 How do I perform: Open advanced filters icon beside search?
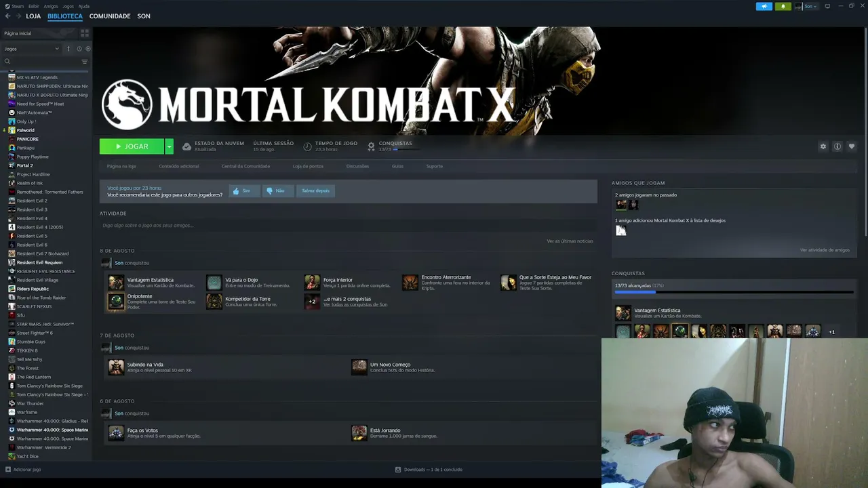pyautogui.click(x=85, y=62)
